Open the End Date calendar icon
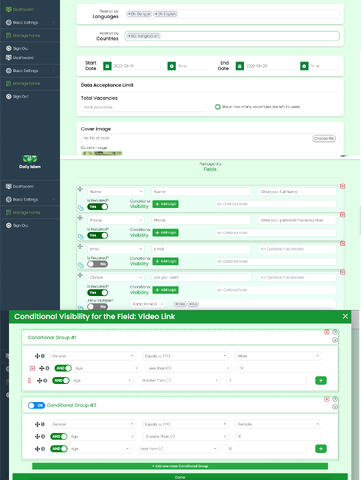Image resolution: width=361 pixels, height=480 pixels. [x=240, y=66]
